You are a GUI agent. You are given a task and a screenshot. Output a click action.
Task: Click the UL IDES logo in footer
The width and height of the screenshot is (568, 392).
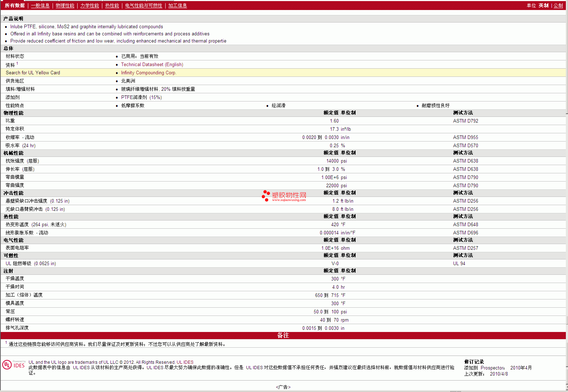click(x=14, y=364)
